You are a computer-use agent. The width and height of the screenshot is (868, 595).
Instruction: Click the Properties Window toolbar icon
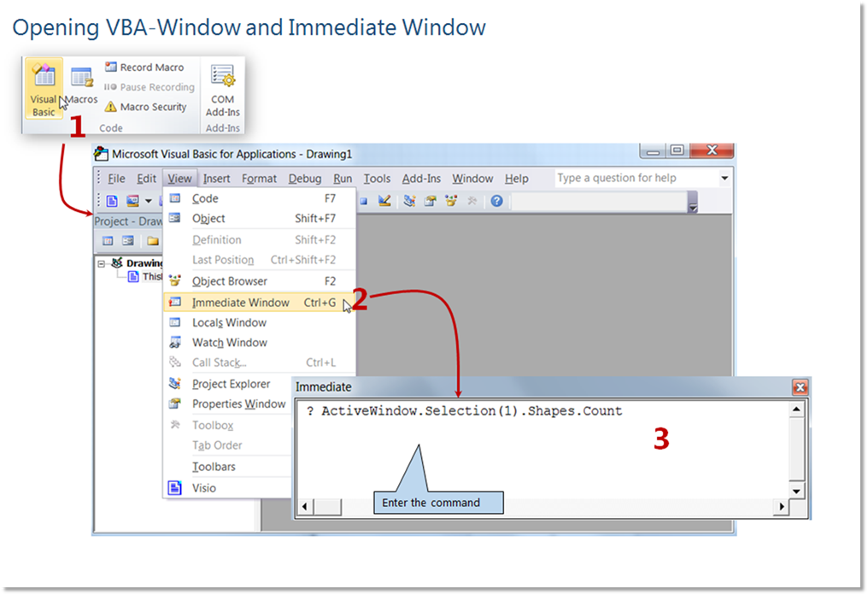point(430,201)
